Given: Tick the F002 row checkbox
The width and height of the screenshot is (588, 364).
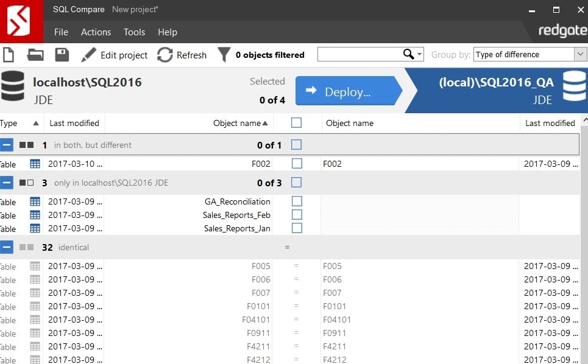Looking at the screenshot, I should [297, 164].
